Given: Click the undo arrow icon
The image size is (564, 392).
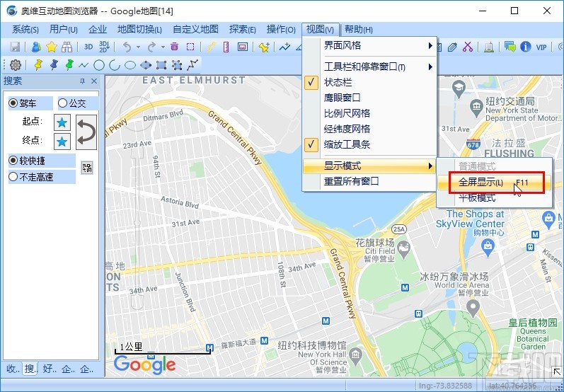Looking at the screenshot, I should coord(127,47).
